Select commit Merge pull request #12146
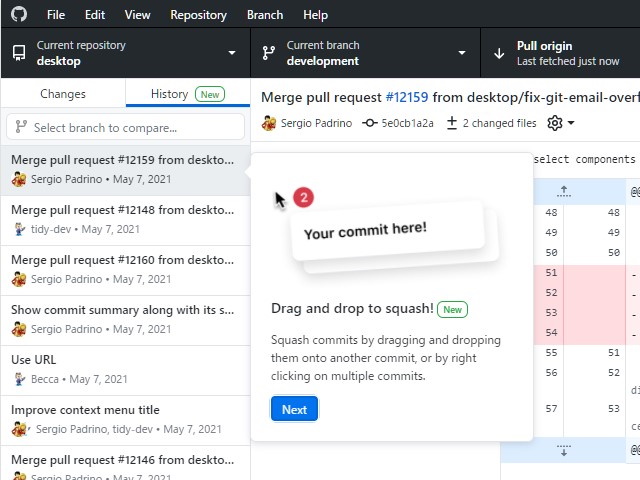The image size is (640, 480). (125, 463)
